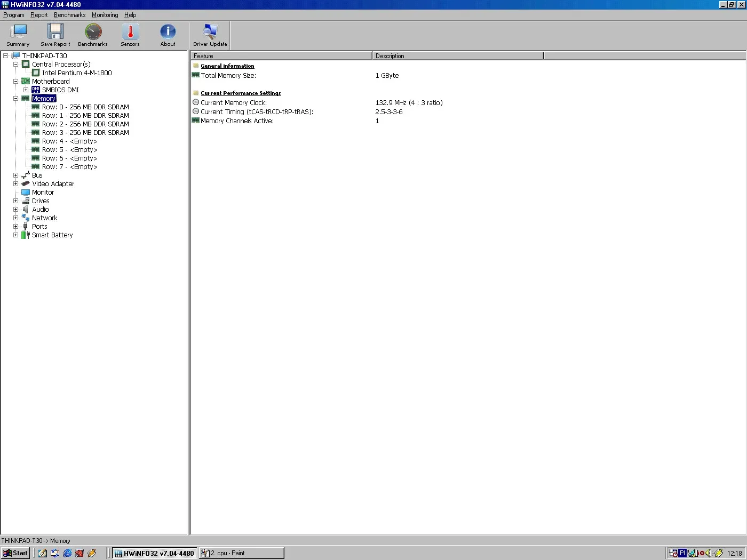Select the SMBIOS DMI tree item
747x560 pixels.
60,90
